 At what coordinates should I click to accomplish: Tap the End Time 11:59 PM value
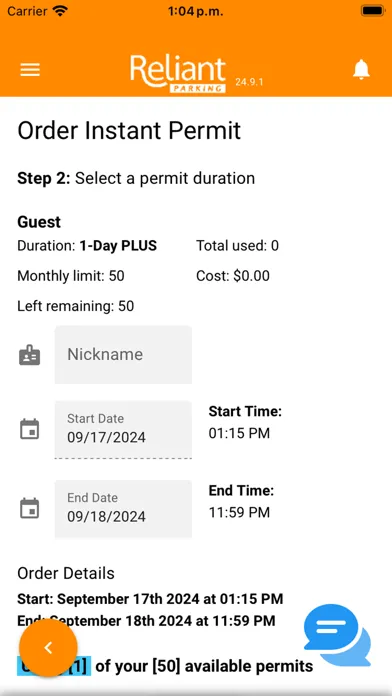pos(239,513)
